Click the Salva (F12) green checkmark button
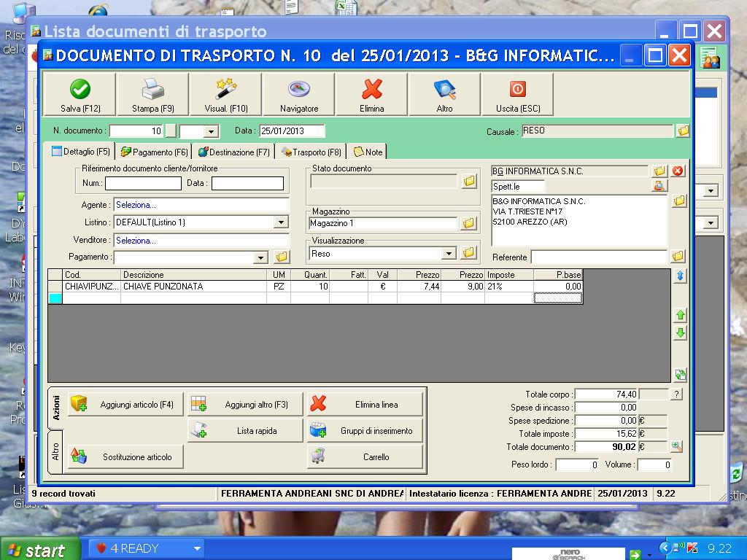 [x=80, y=95]
